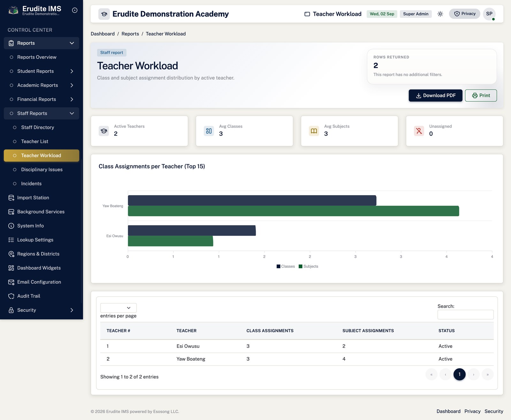Open entries per page dropdown
Image resolution: width=511 pixels, height=420 pixels.
[118, 308]
